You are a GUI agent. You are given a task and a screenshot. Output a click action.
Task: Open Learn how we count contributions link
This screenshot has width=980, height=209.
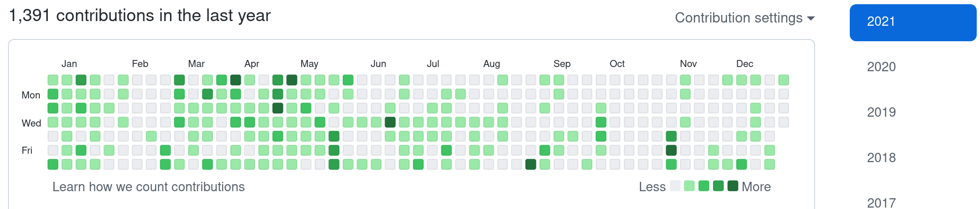click(148, 187)
